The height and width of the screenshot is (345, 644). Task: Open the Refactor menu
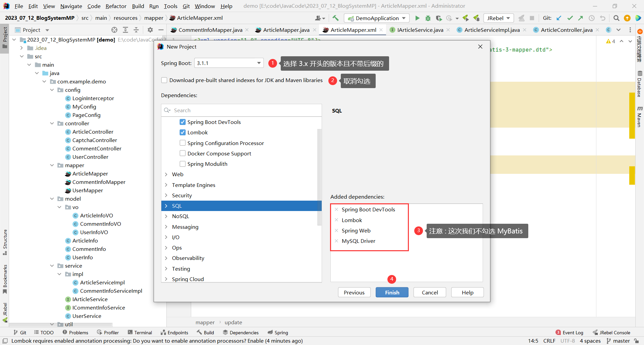point(116,6)
